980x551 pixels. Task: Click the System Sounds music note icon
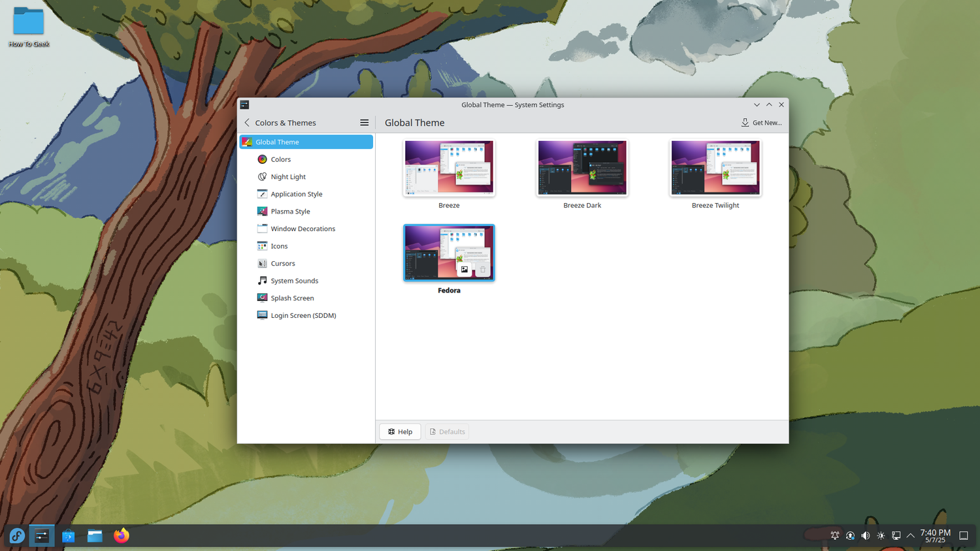pyautogui.click(x=262, y=281)
